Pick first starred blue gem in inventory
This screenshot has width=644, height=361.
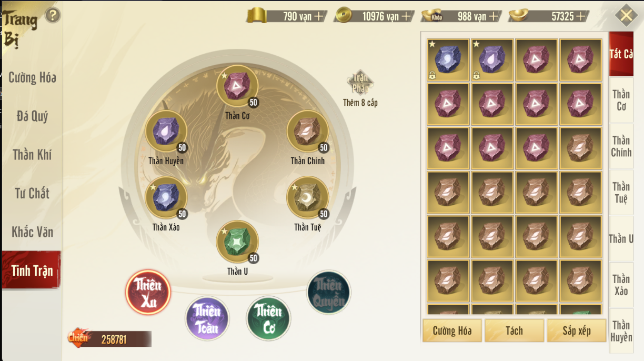point(448,60)
